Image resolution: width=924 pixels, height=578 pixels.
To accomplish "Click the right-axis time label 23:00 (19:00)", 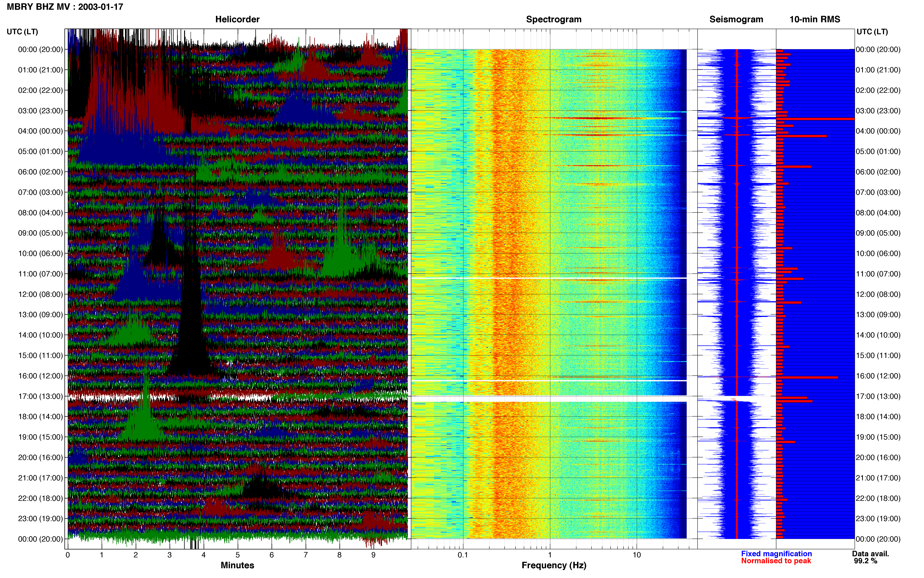I will 878,519.
